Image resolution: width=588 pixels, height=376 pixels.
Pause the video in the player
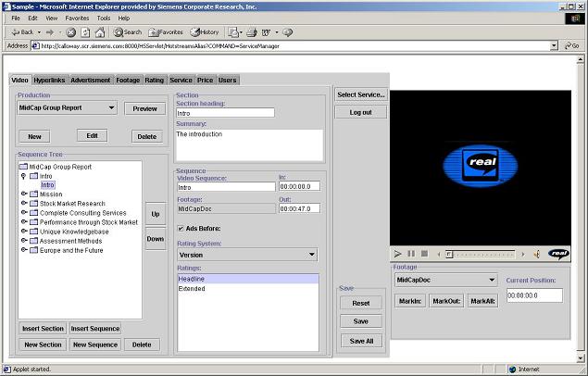click(x=411, y=254)
